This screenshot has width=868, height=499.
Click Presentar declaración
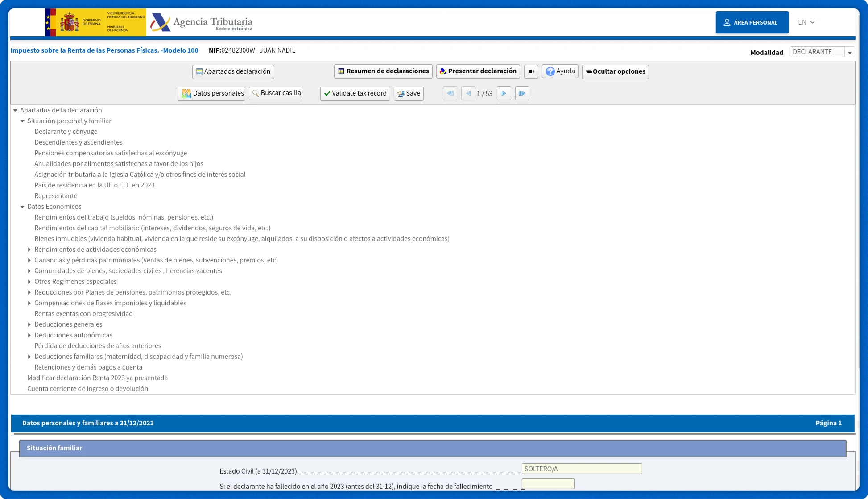point(478,71)
